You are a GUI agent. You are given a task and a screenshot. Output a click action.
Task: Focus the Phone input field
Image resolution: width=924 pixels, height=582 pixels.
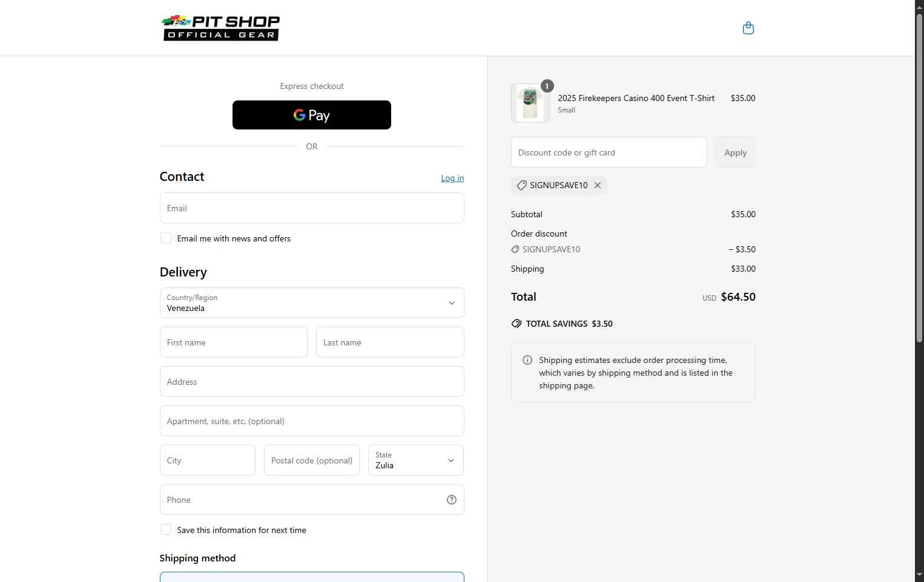point(312,500)
